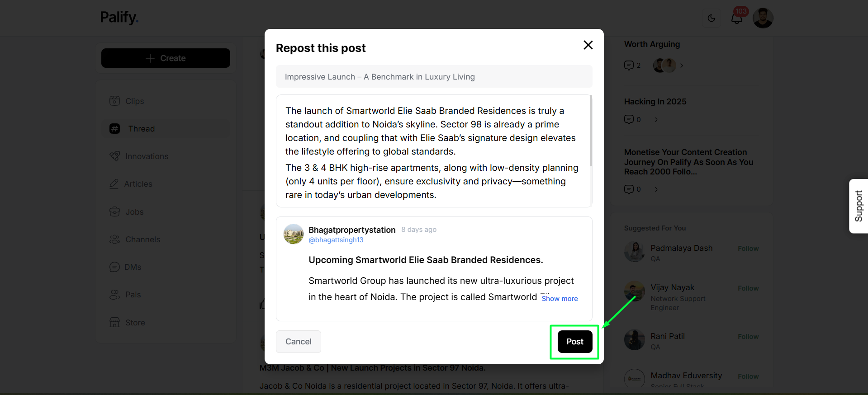Open Hacking In 2025 thread
This screenshot has width=868, height=395.
coord(655,102)
